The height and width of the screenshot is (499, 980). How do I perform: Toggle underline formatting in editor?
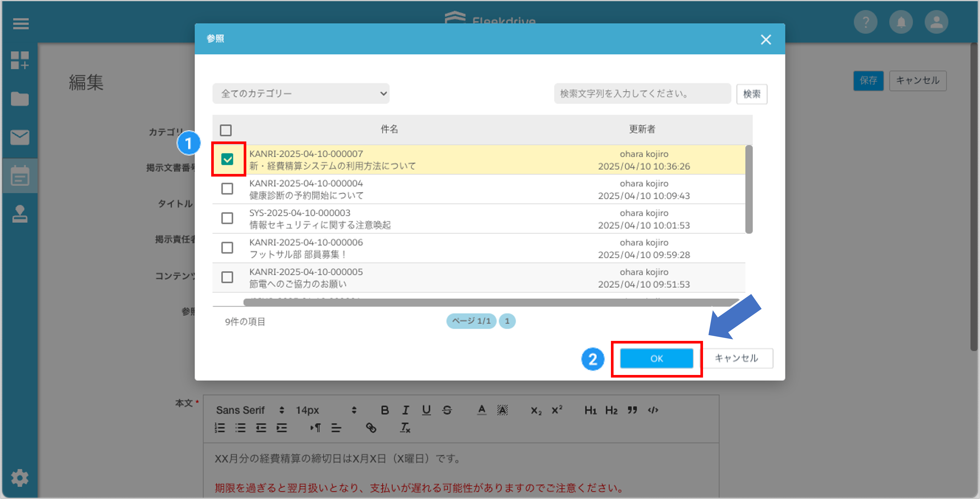(427, 410)
